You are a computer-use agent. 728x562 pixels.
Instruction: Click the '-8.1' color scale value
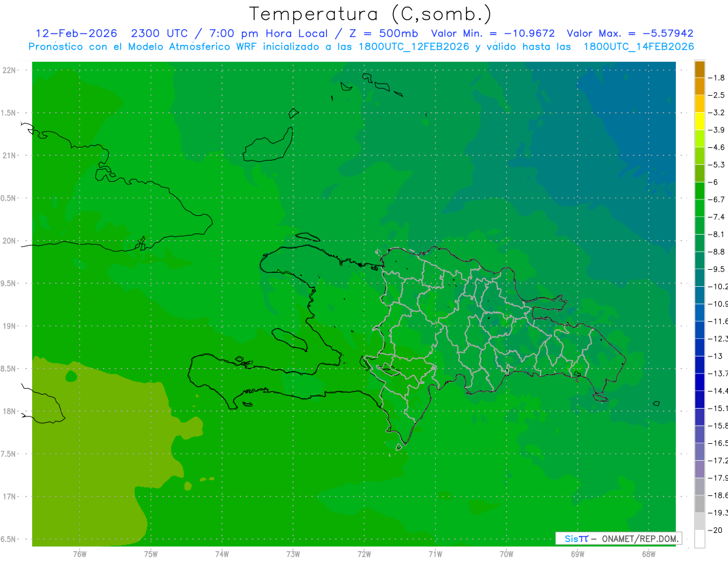718,234
